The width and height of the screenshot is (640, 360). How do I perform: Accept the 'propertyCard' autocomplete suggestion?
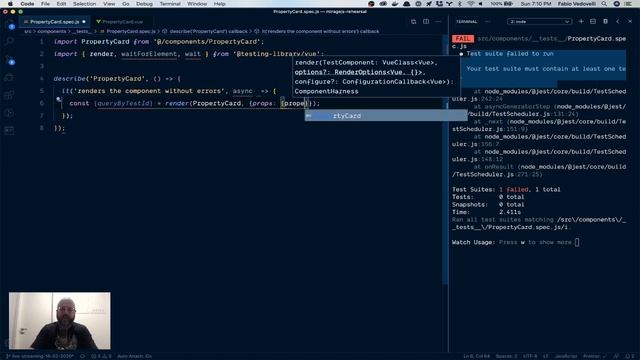386,116
